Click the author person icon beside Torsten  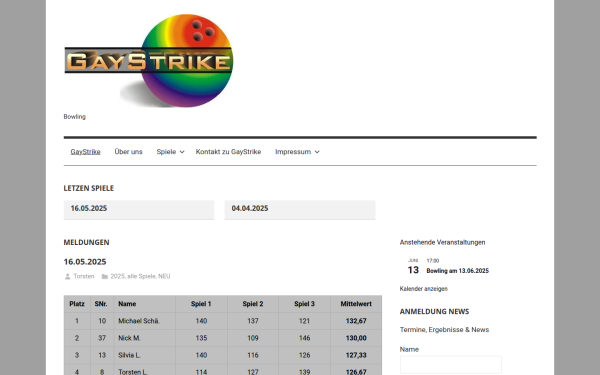67,276
